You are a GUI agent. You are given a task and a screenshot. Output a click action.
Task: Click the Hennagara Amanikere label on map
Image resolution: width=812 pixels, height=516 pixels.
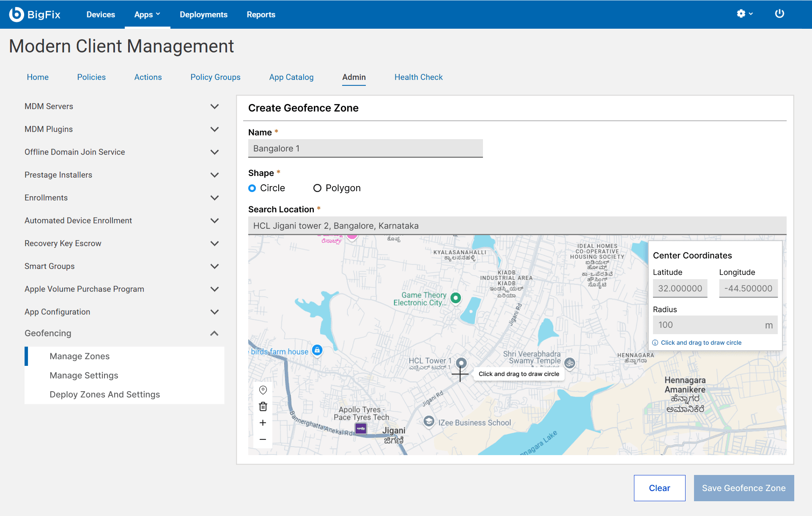685,394
